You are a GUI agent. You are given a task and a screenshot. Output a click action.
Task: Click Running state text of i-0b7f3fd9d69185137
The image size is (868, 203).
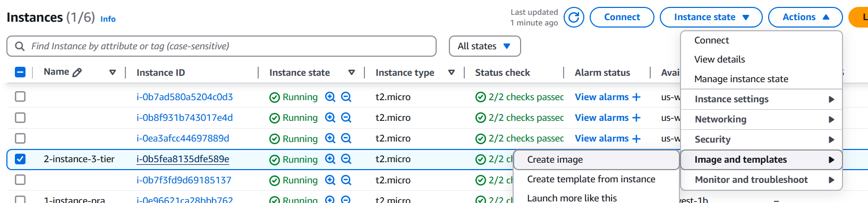[300, 180]
